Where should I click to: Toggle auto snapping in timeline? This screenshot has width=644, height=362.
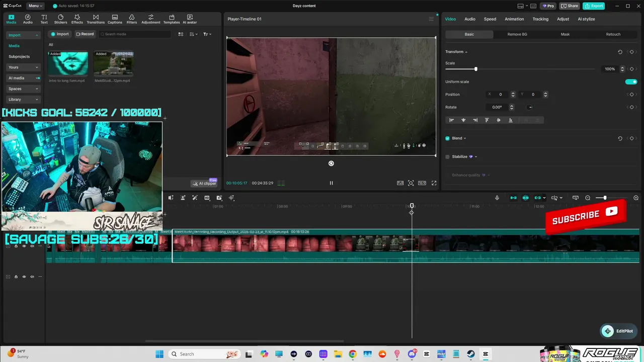tap(526, 198)
